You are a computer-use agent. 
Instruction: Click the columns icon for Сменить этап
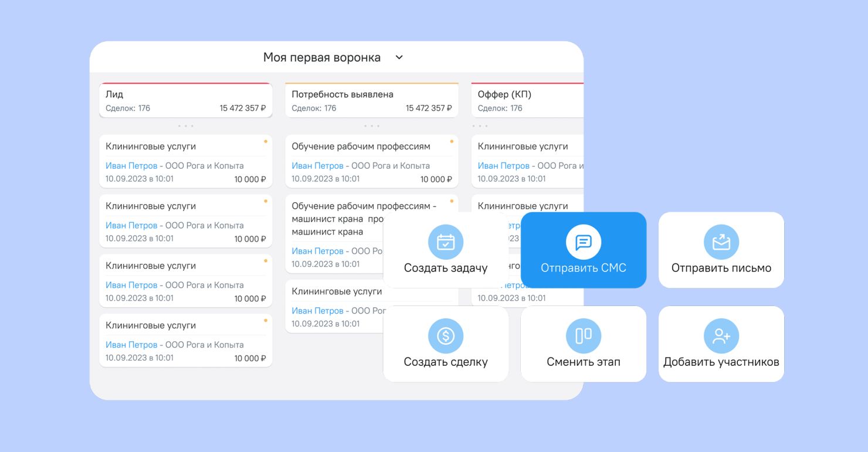pos(583,336)
